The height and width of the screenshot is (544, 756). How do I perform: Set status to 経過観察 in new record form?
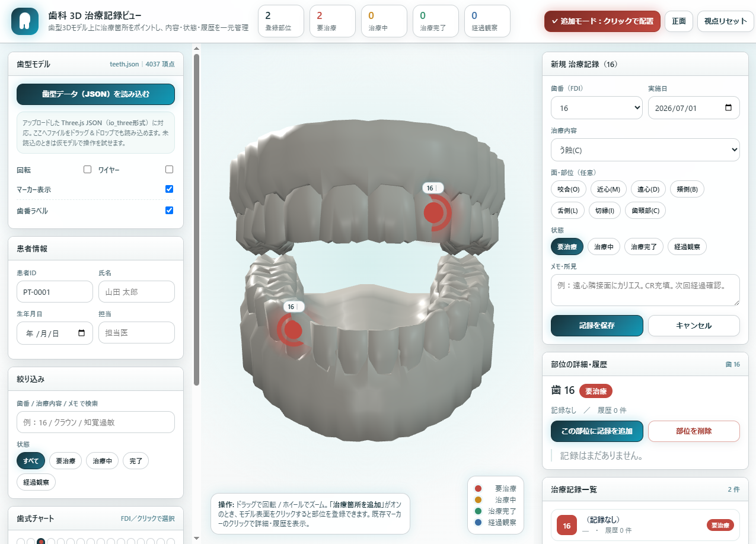[687, 247]
